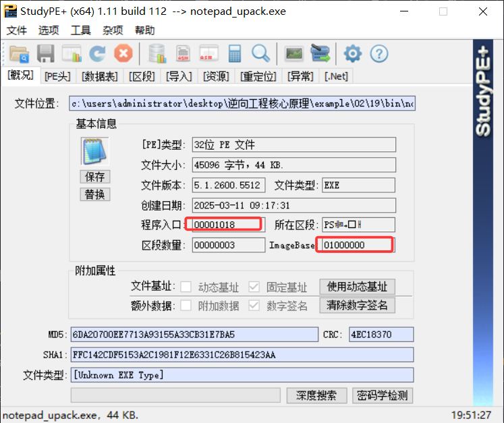Click the help question mark icon
Image resolution: width=504 pixels, height=423 pixels.
point(379,54)
